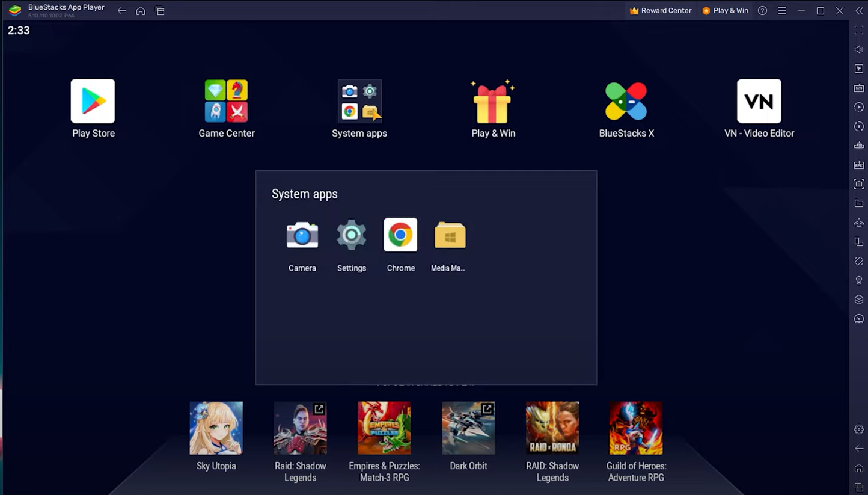The width and height of the screenshot is (868, 495).
Task: Toggle GPS location from the sidebar
Action: pos(858,280)
